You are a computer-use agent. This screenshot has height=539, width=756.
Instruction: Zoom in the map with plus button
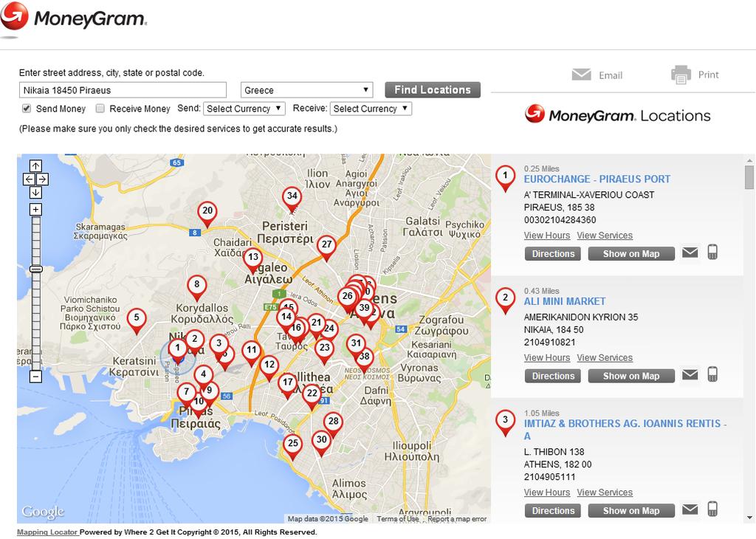pyautogui.click(x=35, y=209)
